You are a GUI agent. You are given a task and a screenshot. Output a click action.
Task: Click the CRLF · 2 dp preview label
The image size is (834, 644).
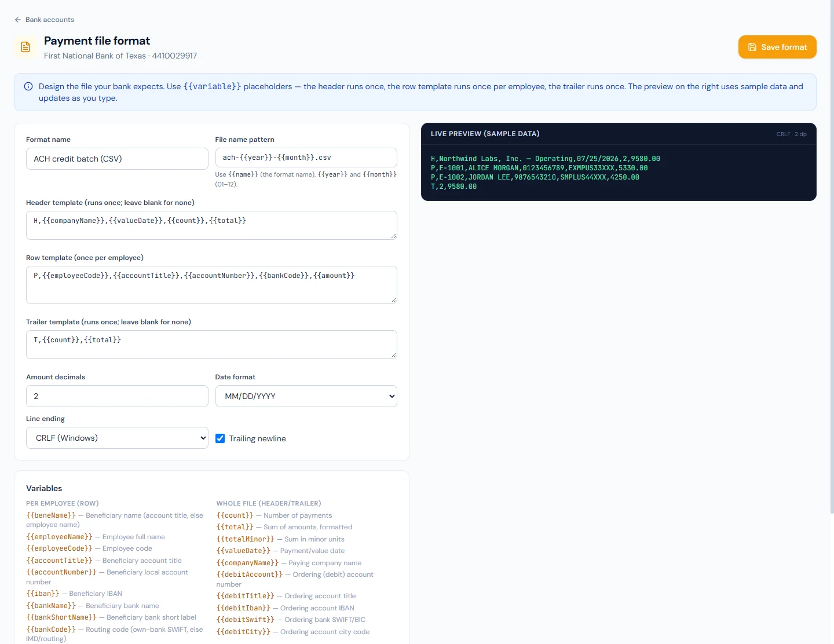(x=792, y=134)
